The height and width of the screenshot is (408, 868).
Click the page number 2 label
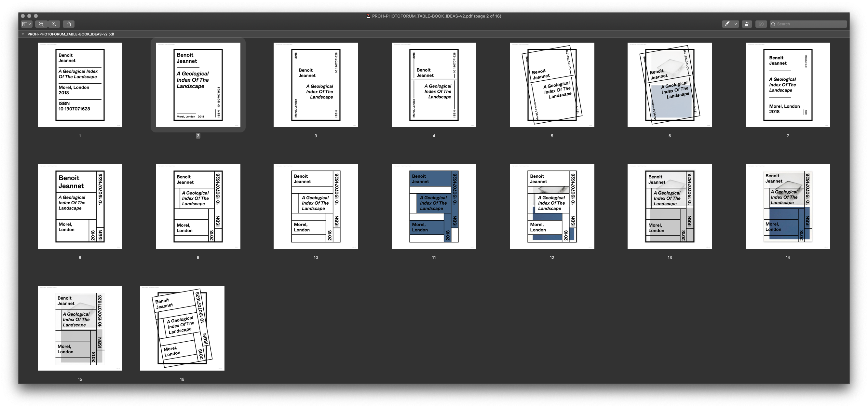tap(198, 136)
